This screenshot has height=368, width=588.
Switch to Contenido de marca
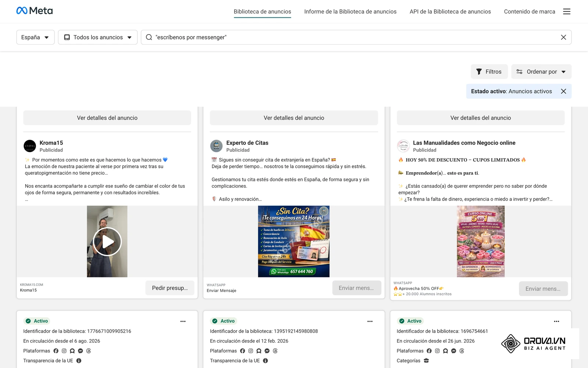tap(530, 11)
